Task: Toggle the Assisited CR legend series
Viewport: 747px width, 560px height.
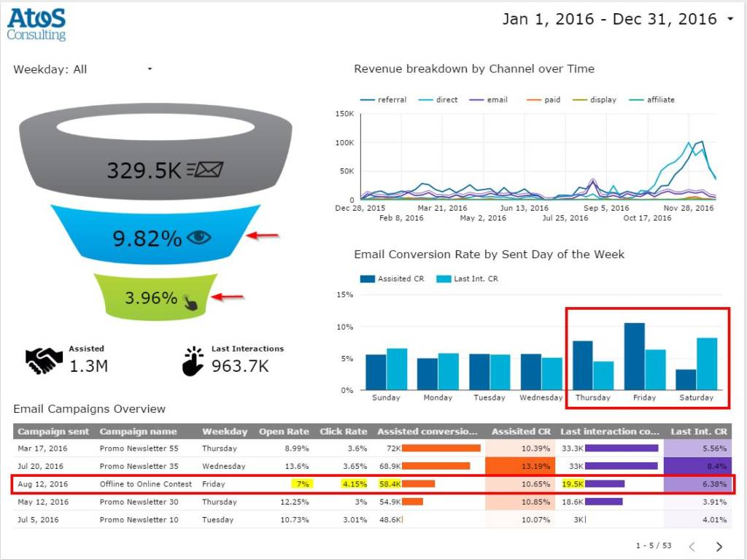Action: (x=392, y=279)
